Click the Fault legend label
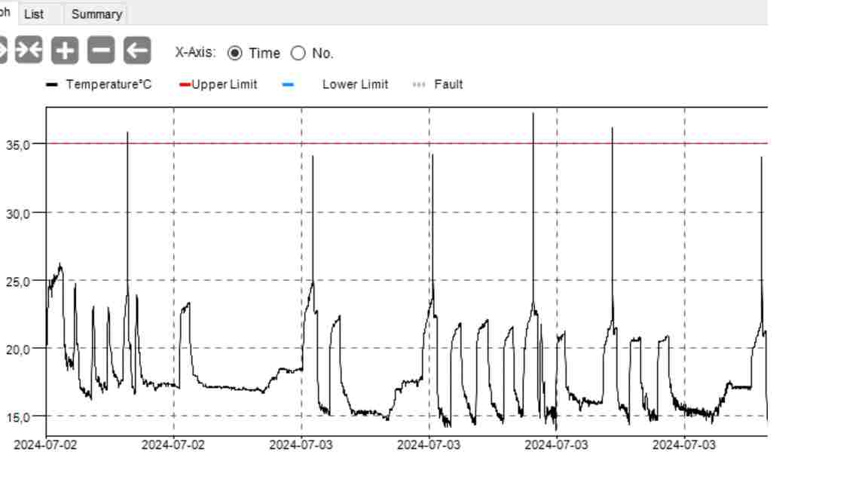Viewport: 868px width, 488px height. [x=448, y=84]
